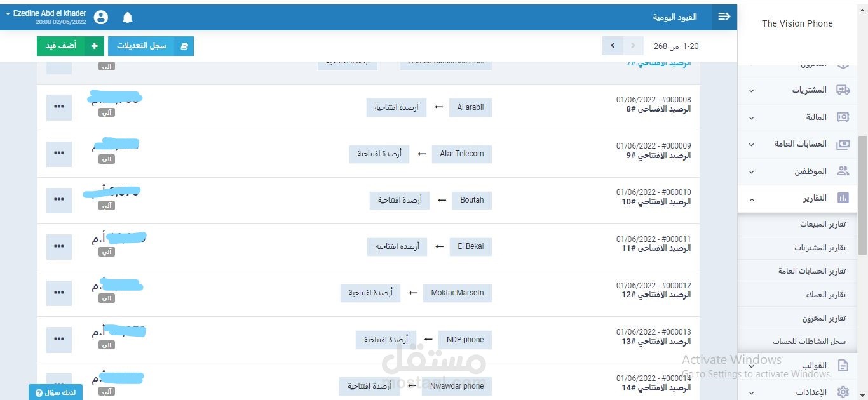Collapse the sidebar with the arrow-lines icon
868x400 pixels.
tap(724, 17)
